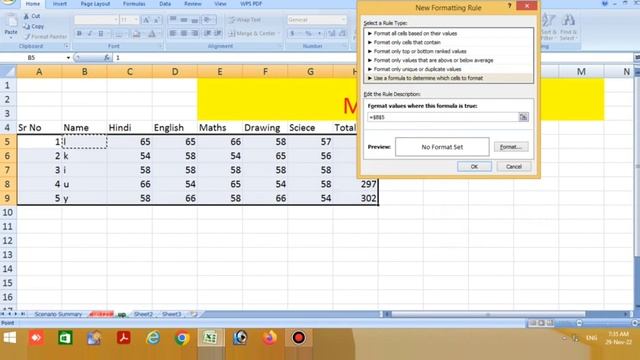640x360 pixels.
Task: Switch to the Insert ribbon tab
Action: pyautogui.click(x=60, y=4)
